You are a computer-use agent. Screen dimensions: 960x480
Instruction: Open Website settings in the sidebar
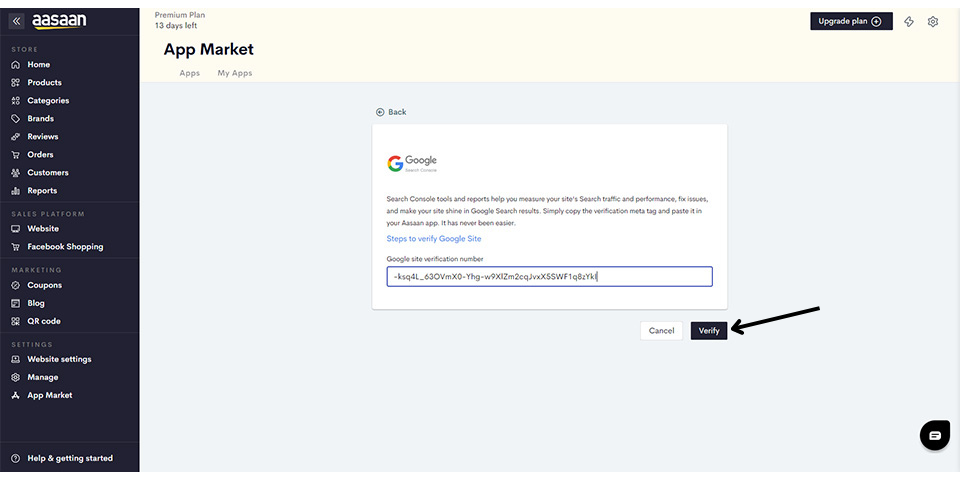59,359
